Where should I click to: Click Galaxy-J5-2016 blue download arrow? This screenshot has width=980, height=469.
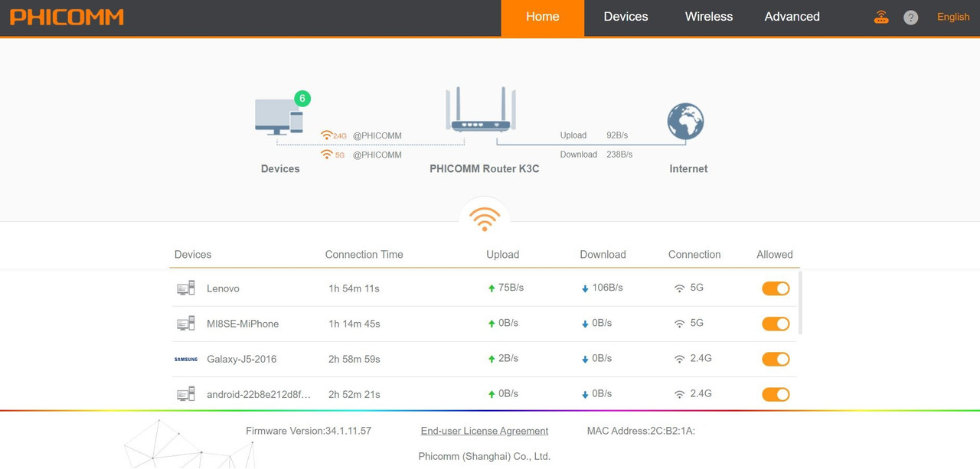point(585,359)
